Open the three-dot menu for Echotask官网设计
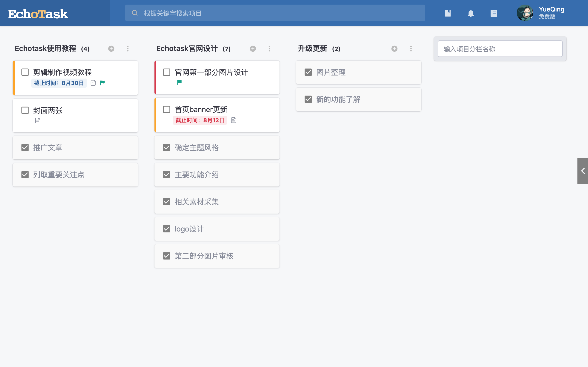588x367 pixels. (x=269, y=49)
